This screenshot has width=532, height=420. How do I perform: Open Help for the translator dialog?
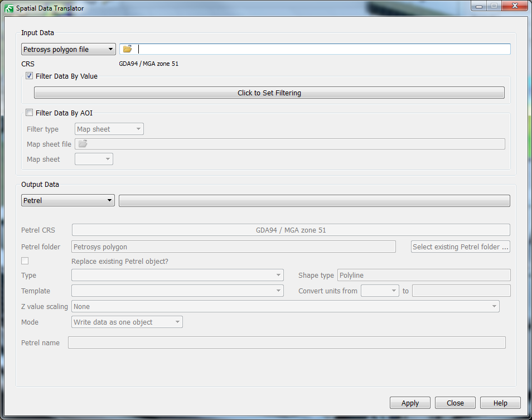[500, 403]
